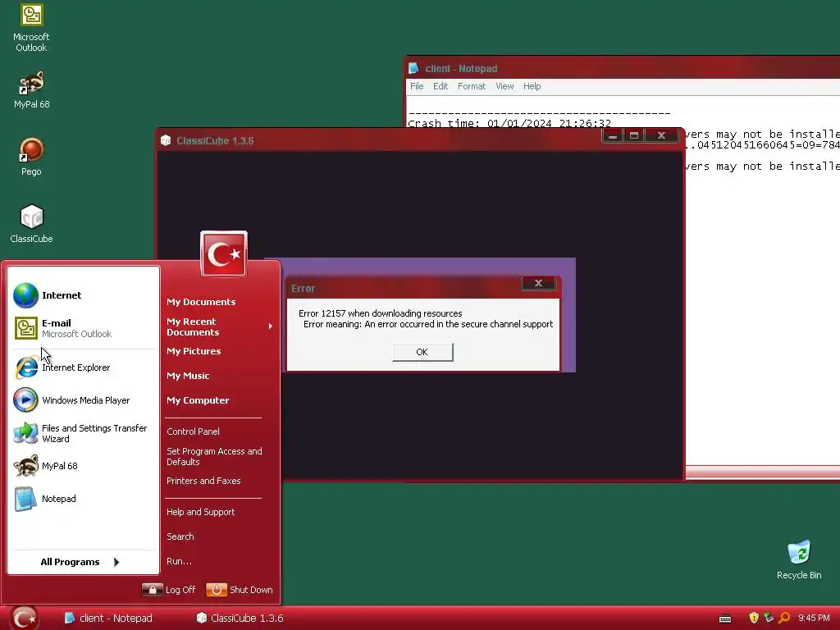Open Edit menu in Notepad
The height and width of the screenshot is (630, 840).
pos(441,86)
